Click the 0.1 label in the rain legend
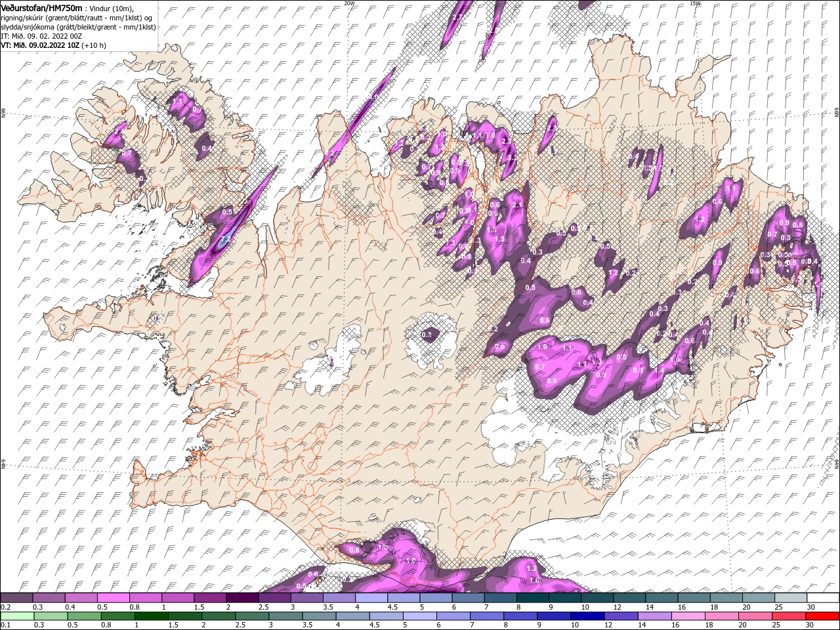Screen dimensions: 840x630 pos(6,625)
